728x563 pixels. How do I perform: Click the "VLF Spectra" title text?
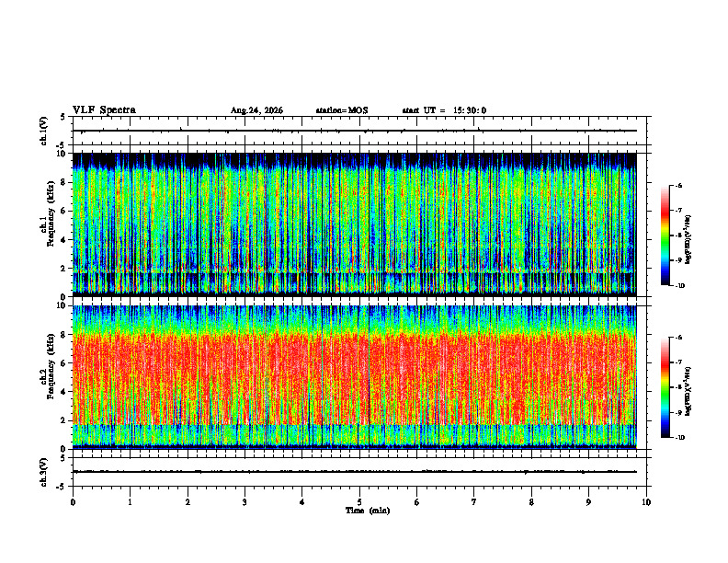click(x=104, y=110)
